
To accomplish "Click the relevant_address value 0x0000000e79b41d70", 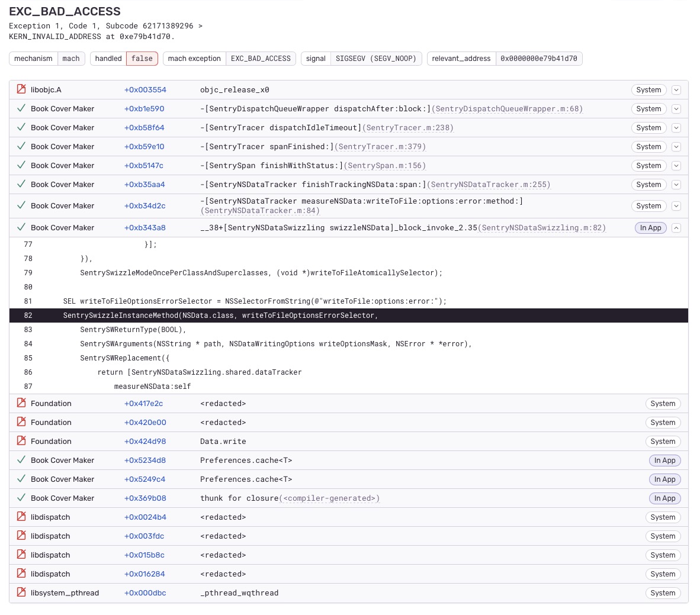I will click(539, 59).
